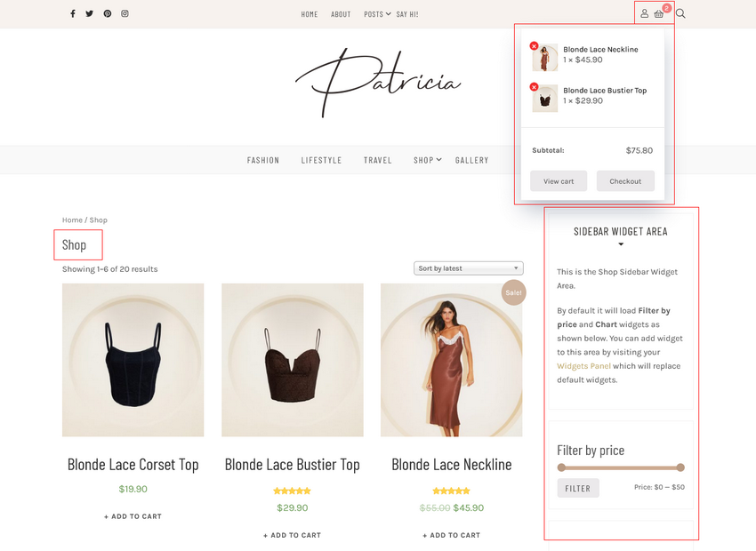The height and width of the screenshot is (551, 756).
Task: Open the Facebook social icon
Action: 73,13
